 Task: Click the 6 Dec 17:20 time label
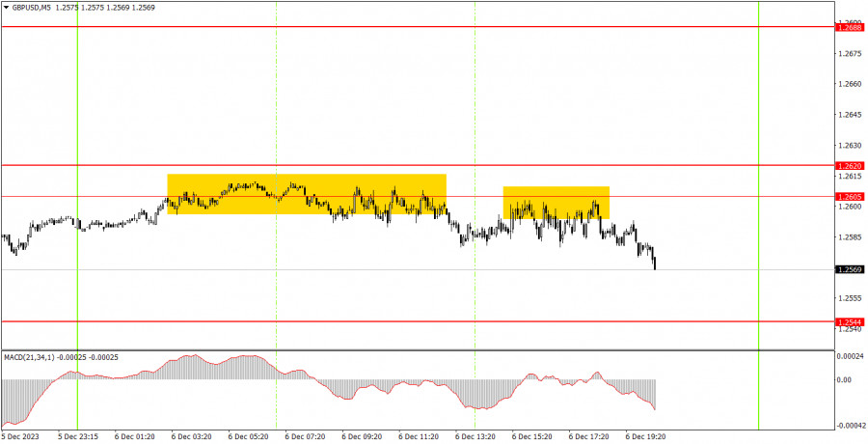click(x=589, y=437)
